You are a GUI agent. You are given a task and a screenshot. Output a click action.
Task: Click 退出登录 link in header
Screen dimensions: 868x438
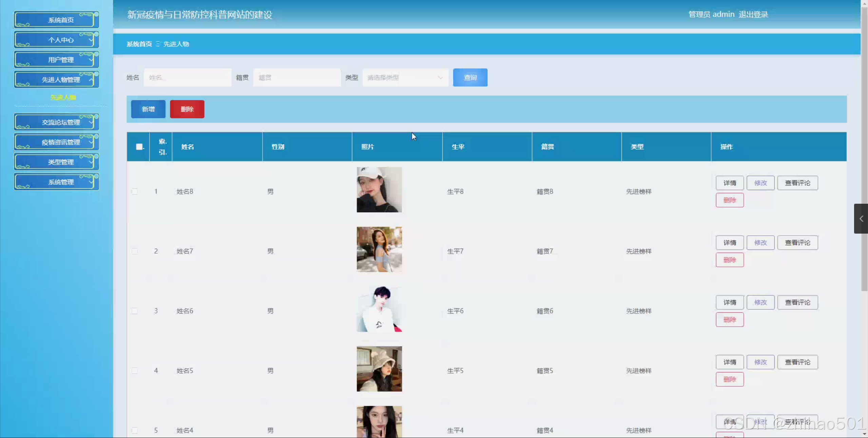tap(753, 15)
